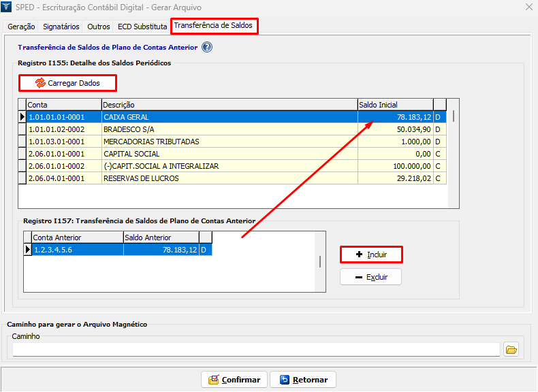Click into the Caminho path field
This screenshot has height=392, width=538.
pos(256,350)
